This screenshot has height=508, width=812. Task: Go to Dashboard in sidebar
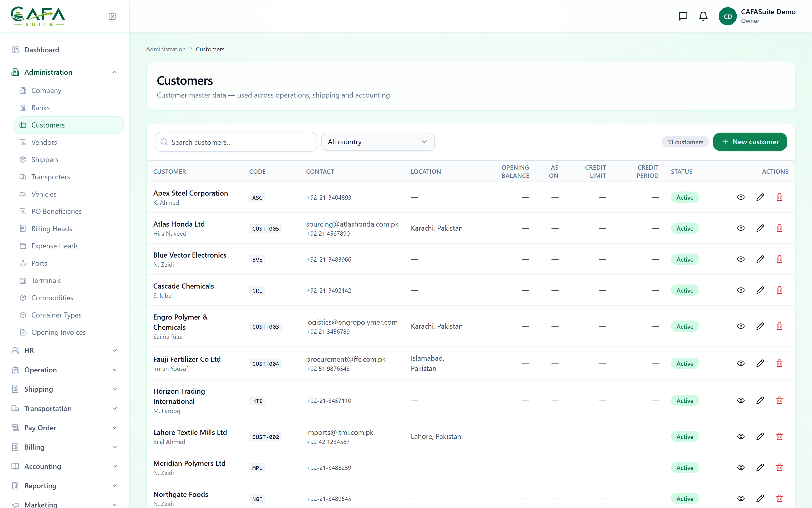64,50
